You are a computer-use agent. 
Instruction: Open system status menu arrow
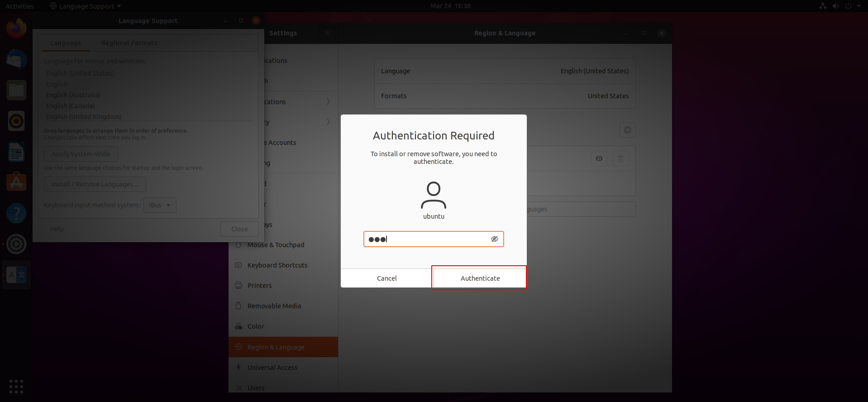[858, 6]
